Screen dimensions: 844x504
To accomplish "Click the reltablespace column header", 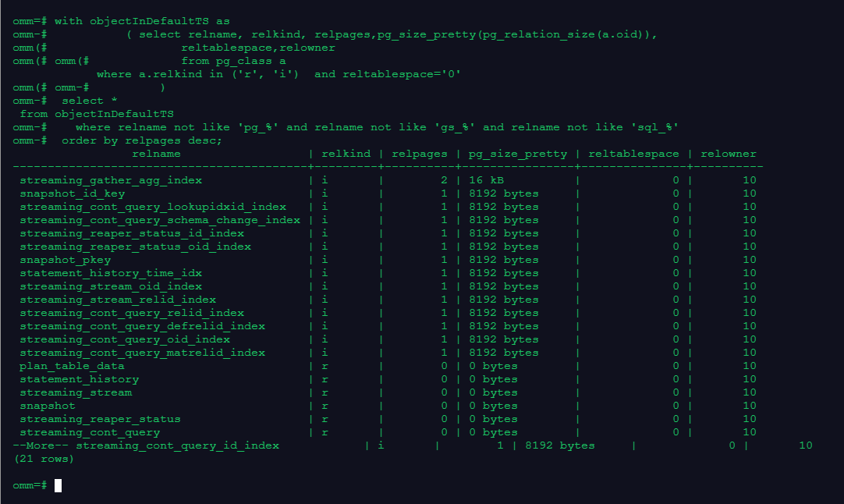I will [634, 154].
